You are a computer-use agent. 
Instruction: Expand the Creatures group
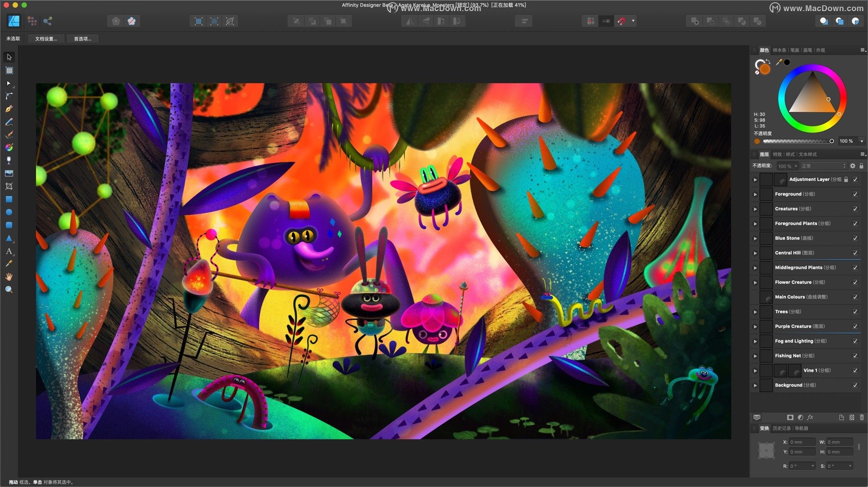point(755,209)
